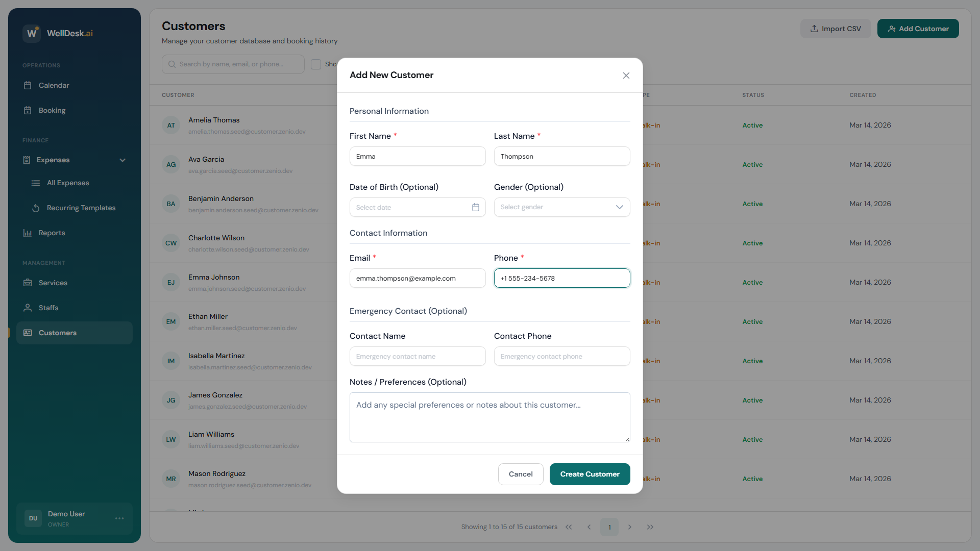
Task: Click the Notes / Preferences textarea
Action: [490, 417]
